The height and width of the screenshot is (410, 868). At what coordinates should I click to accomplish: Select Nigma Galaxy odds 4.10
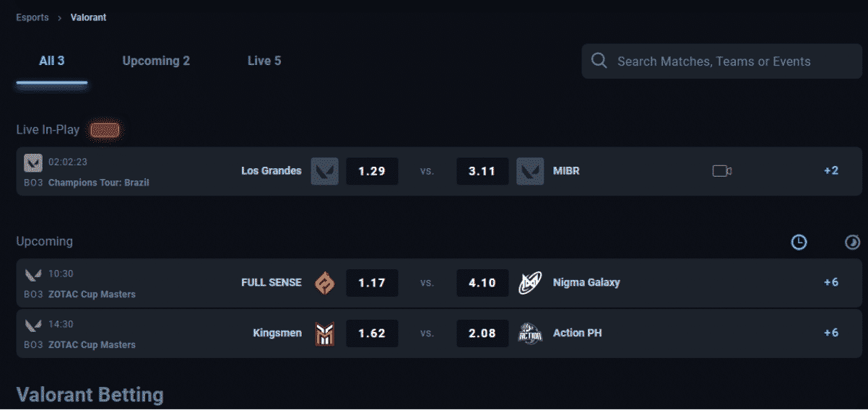pos(482,283)
